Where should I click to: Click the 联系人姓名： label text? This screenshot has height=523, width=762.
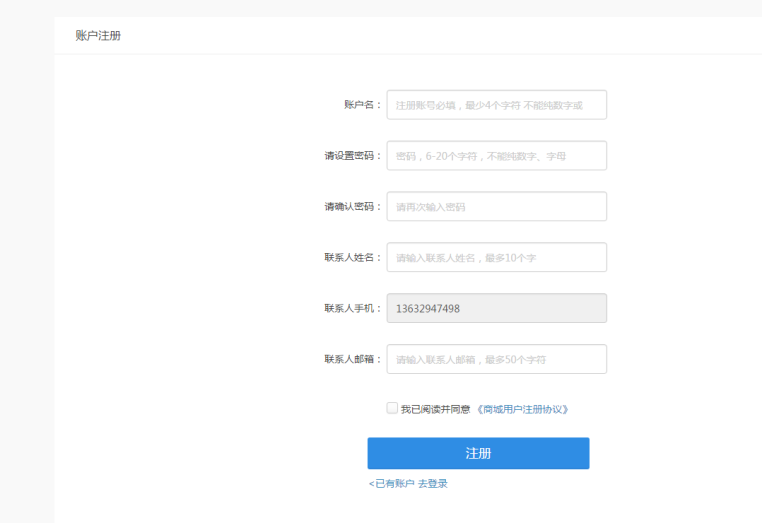pyautogui.click(x=352, y=258)
